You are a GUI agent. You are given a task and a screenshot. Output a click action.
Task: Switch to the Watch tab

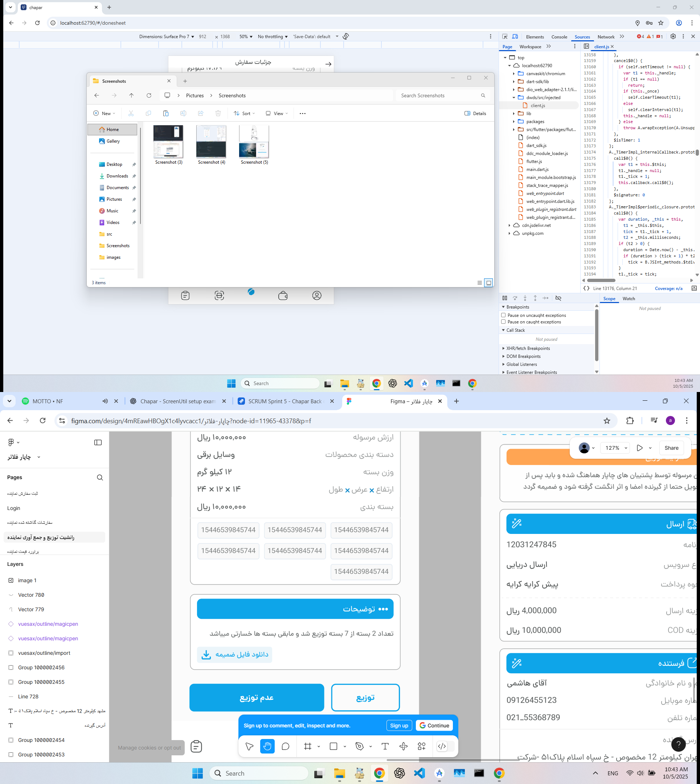(629, 298)
